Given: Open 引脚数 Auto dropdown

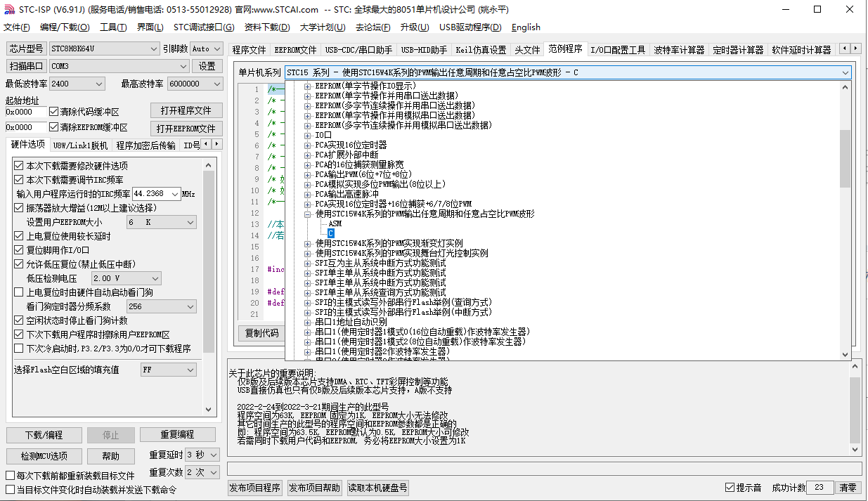Looking at the screenshot, I should 205,48.
